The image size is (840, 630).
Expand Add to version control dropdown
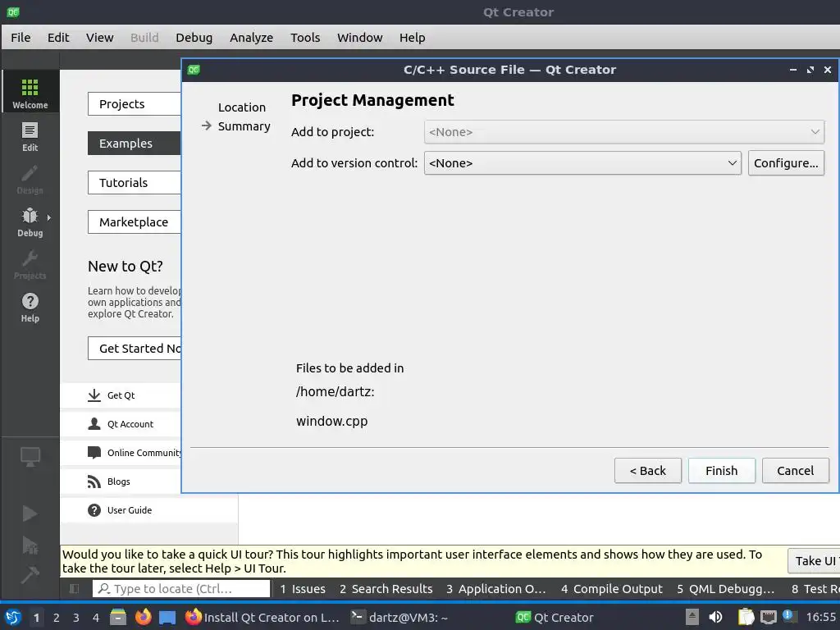(x=583, y=163)
